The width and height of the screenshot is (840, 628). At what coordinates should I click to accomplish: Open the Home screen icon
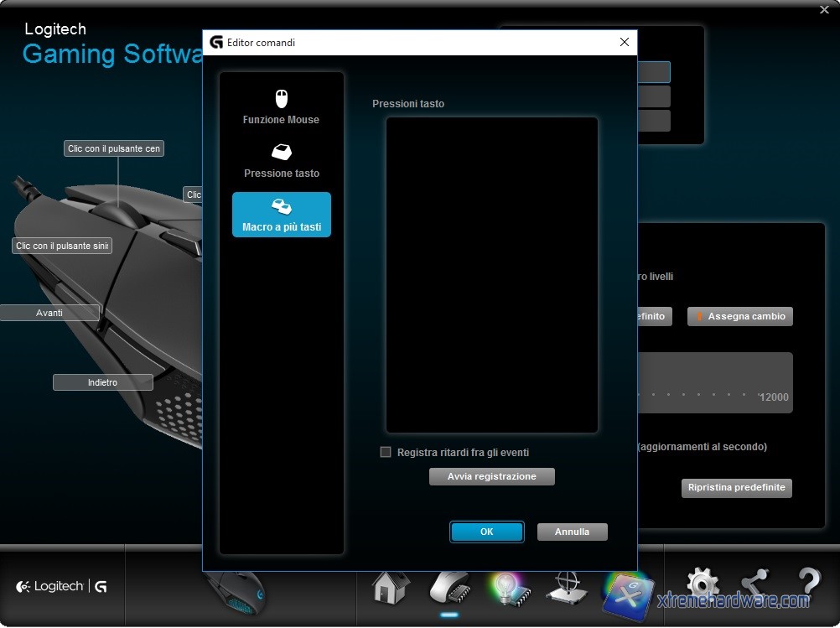(x=391, y=587)
